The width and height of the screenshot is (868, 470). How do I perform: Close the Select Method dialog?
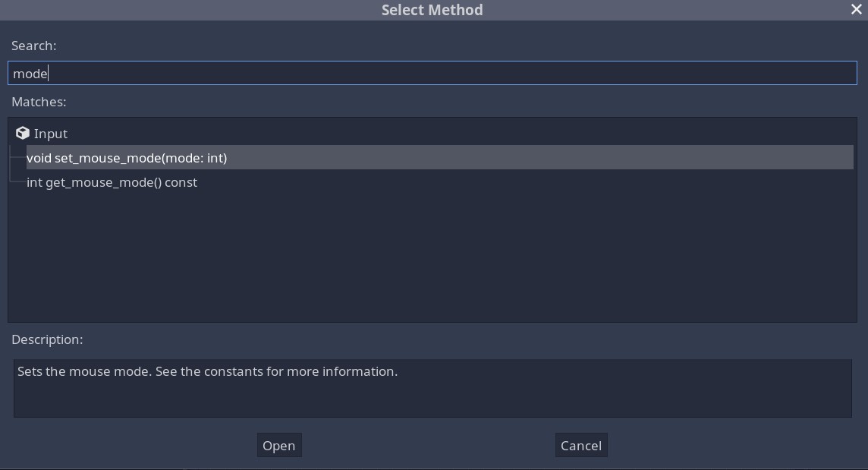(x=856, y=9)
